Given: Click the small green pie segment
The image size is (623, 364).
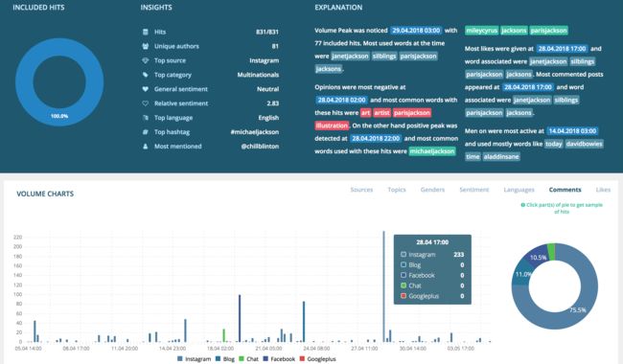Looking at the screenshot, I should click(x=551, y=252).
